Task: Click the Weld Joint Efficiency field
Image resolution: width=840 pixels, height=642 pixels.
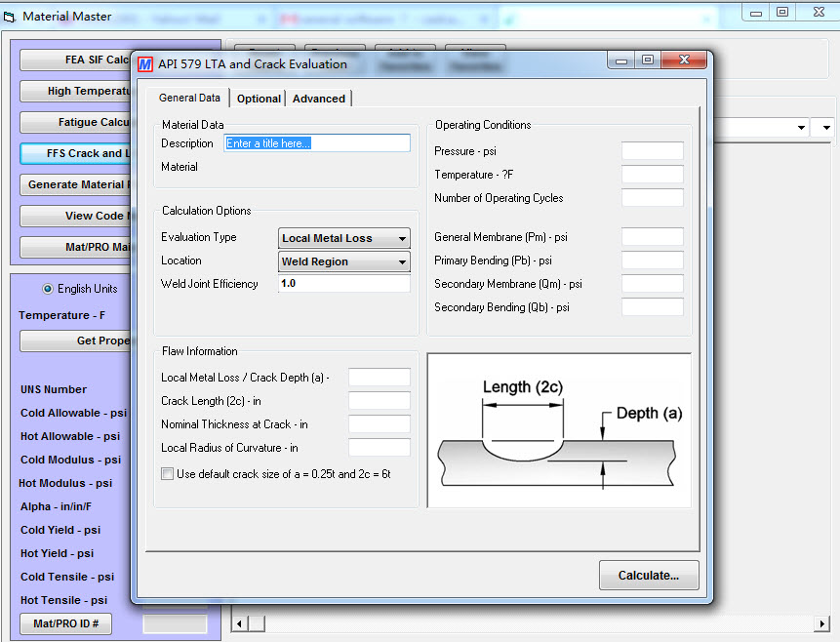Action: click(344, 284)
